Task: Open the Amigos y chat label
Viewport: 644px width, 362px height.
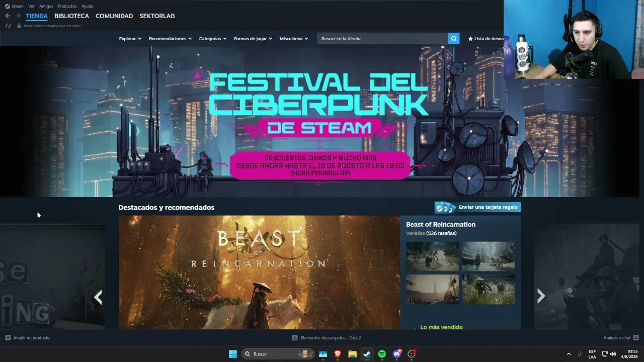Action: coord(617,338)
